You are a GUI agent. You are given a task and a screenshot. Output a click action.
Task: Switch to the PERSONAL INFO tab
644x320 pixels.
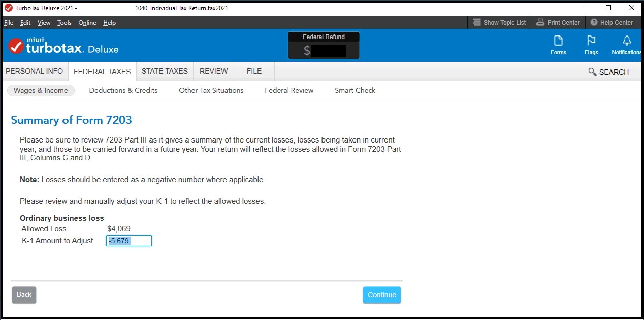click(x=35, y=71)
